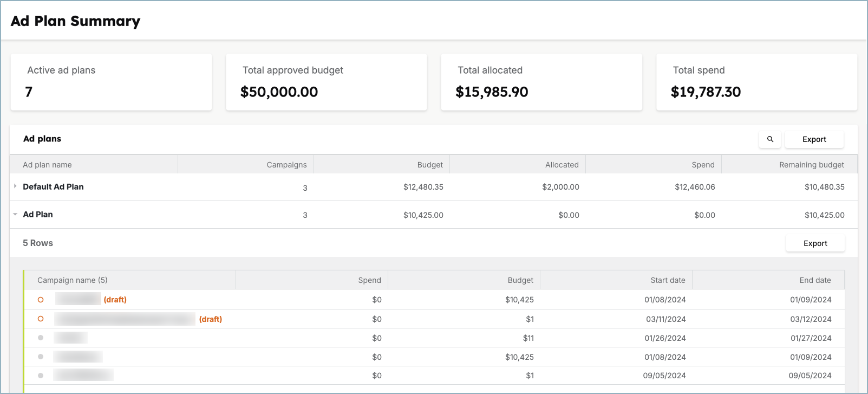Sort by Remaining budget column header
The image size is (868, 394).
[812, 165]
